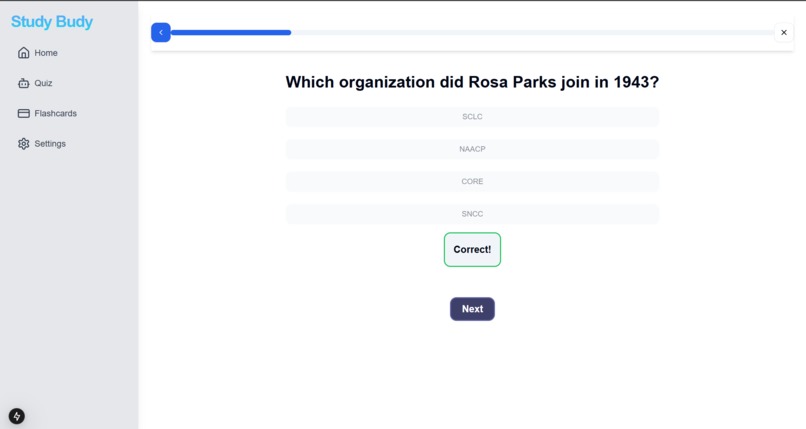The width and height of the screenshot is (806, 429).
Task: Click the Flashcards card icon
Action: pos(24,114)
